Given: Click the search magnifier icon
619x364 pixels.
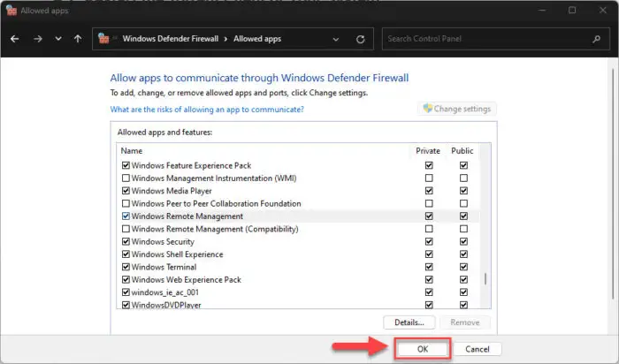Looking at the screenshot, I should click(597, 39).
